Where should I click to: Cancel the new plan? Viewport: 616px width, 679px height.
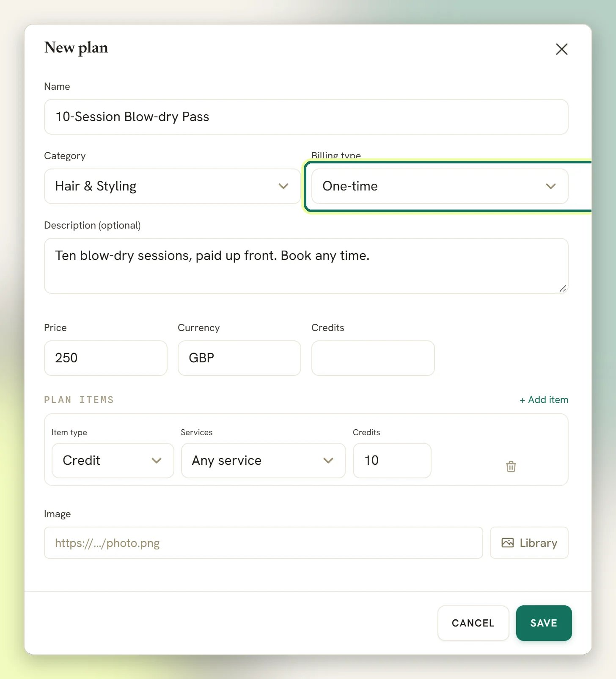tap(473, 623)
